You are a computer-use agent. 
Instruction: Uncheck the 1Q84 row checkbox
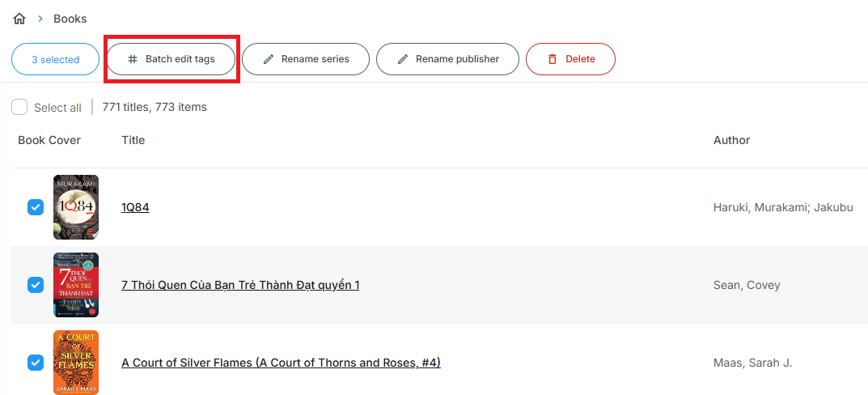tap(36, 207)
